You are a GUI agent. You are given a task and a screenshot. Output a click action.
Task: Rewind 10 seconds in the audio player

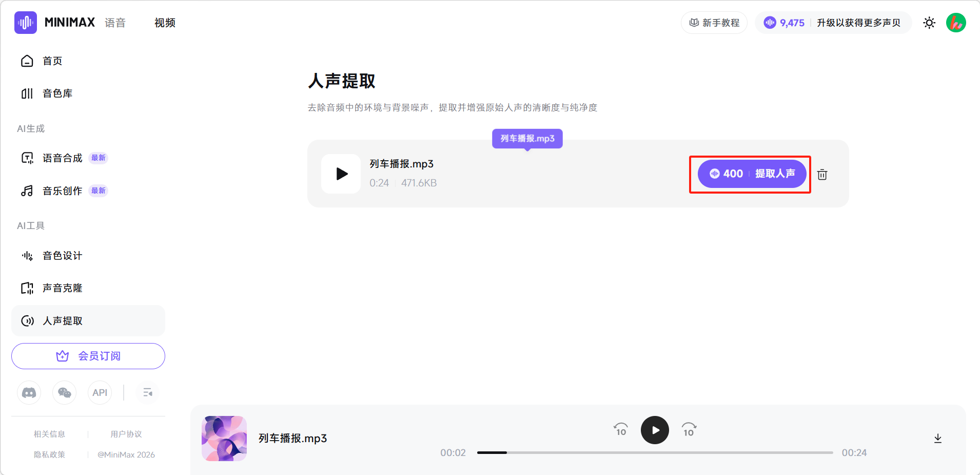coord(621,429)
